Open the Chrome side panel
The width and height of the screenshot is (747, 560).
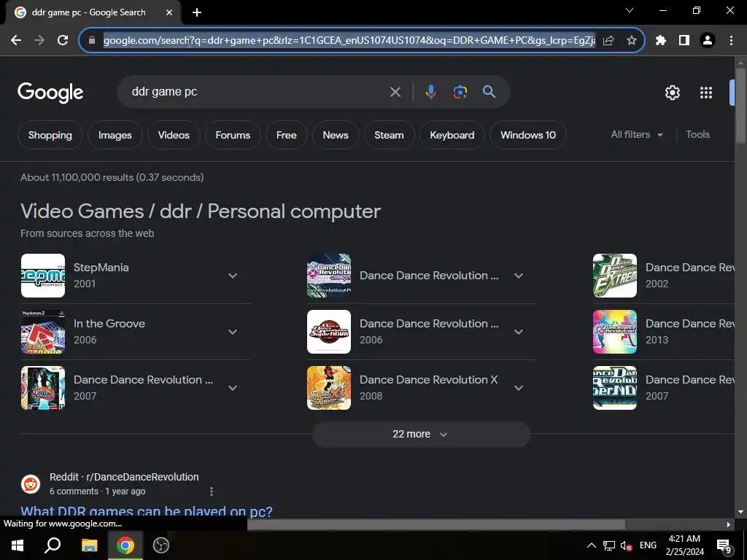click(684, 41)
